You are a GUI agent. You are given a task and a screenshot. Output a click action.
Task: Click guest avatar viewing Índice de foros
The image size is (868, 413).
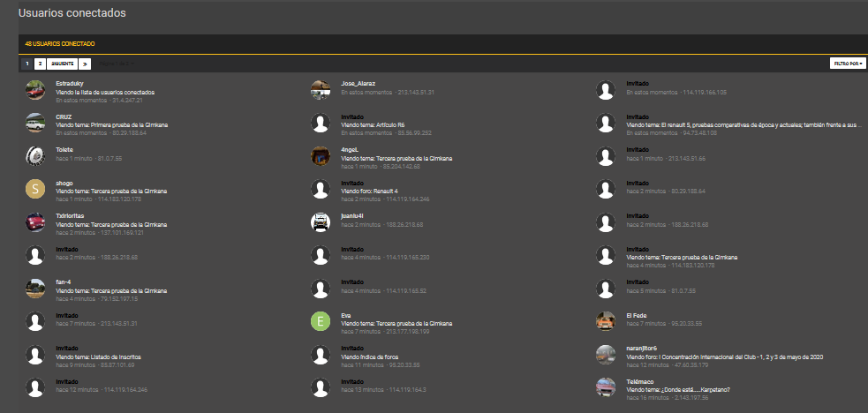321,355
